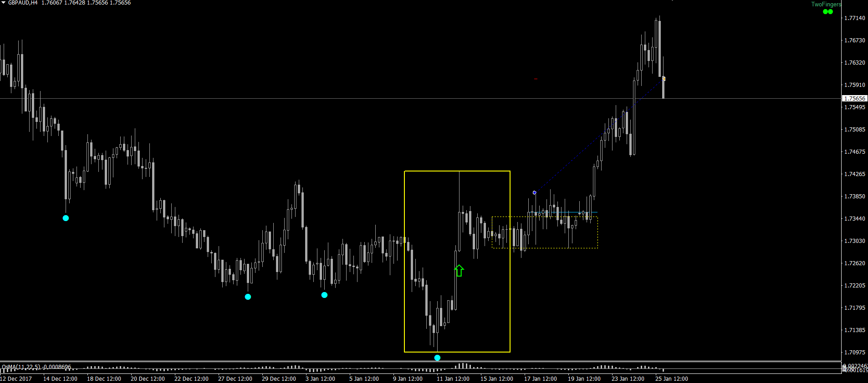Click price scale value 1.74675

tap(855, 152)
